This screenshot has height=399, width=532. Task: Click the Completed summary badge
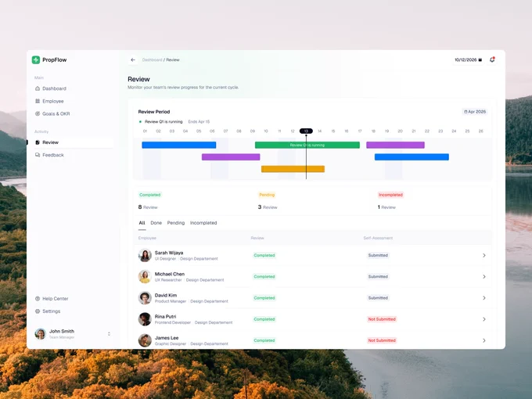tap(150, 195)
